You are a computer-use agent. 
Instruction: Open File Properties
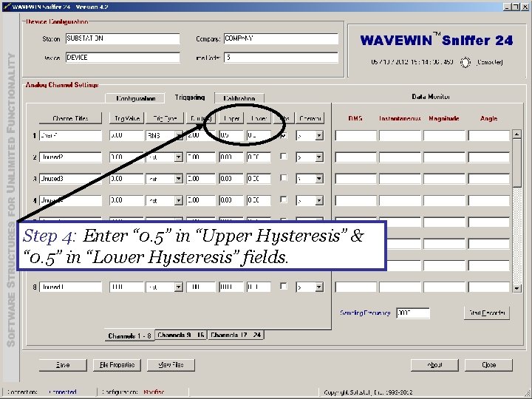coord(117,365)
